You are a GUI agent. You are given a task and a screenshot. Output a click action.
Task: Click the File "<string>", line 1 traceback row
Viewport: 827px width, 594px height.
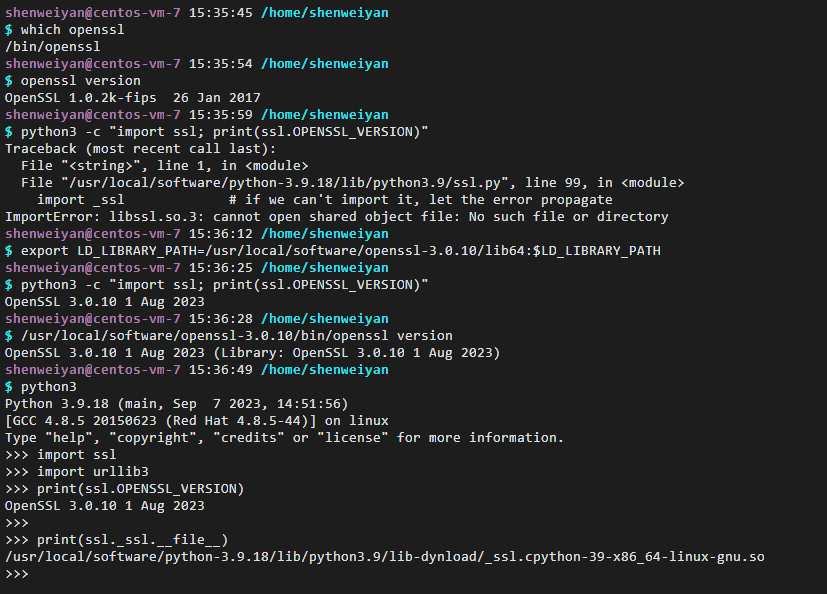tap(165, 166)
